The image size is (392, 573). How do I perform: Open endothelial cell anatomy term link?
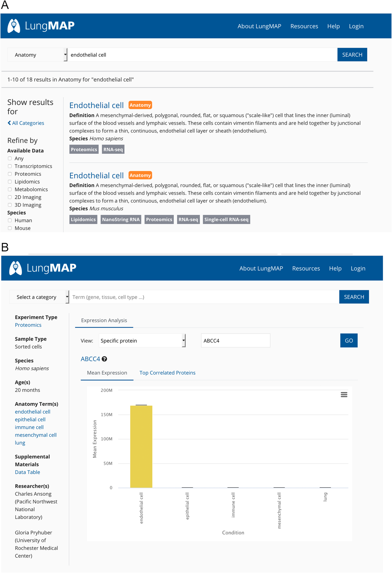click(33, 412)
